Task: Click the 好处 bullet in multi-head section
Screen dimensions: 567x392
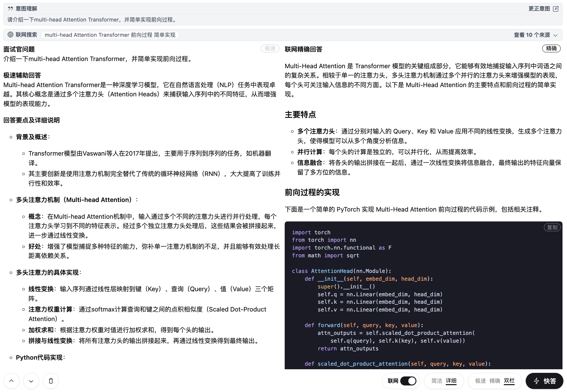Action: tap(154, 251)
